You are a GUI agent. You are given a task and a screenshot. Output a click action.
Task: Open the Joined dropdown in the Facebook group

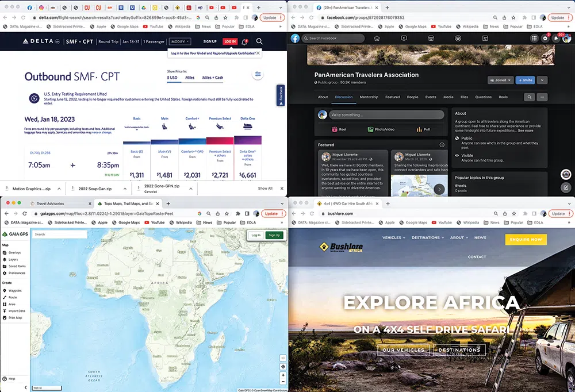tap(500, 80)
